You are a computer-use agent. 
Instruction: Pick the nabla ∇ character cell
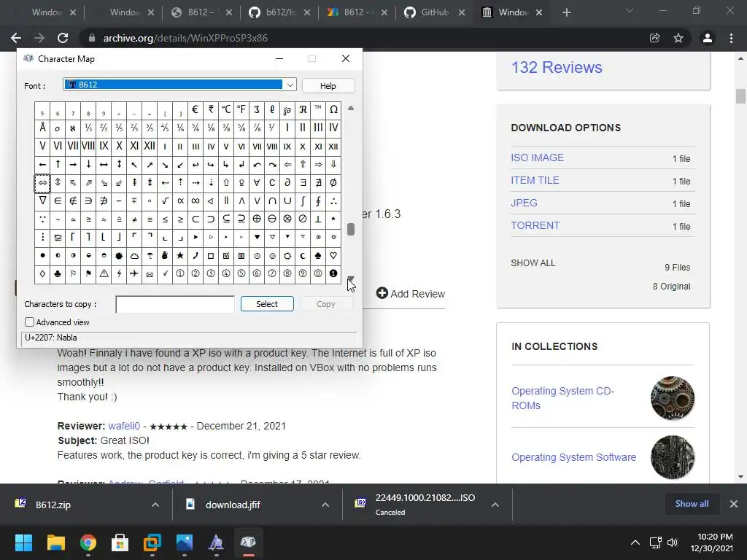(x=42, y=201)
